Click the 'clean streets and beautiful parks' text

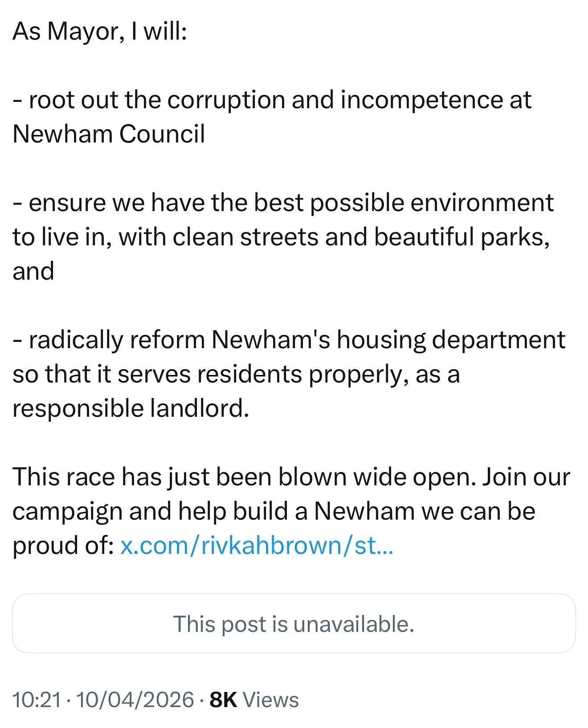[360, 237]
